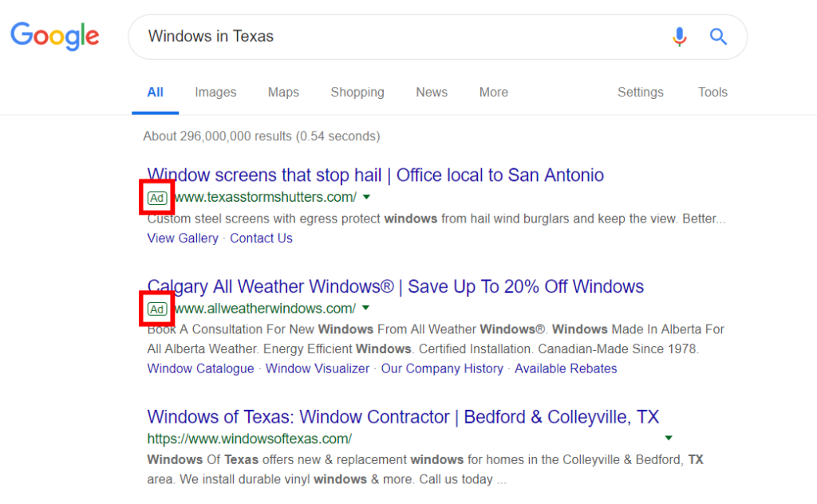Click the Ad badge beside texasstormshutters.com

pyautogui.click(x=157, y=198)
